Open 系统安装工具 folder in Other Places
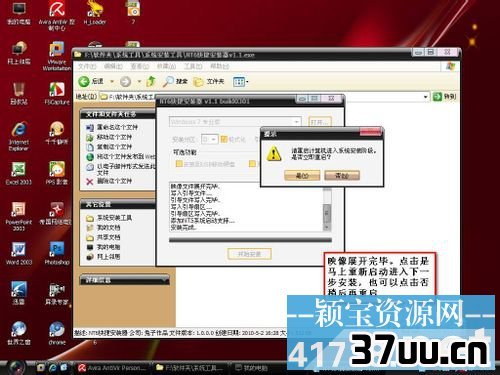 coord(109,218)
